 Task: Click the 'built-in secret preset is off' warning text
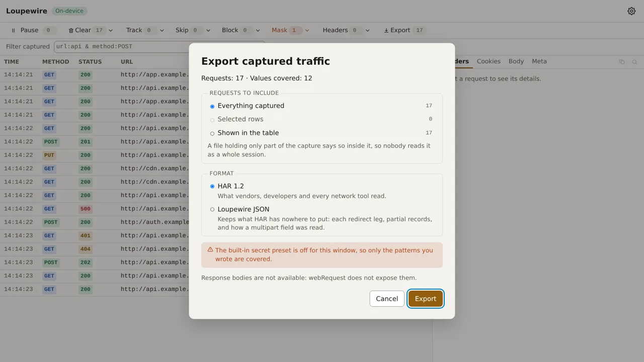click(x=324, y=254)
